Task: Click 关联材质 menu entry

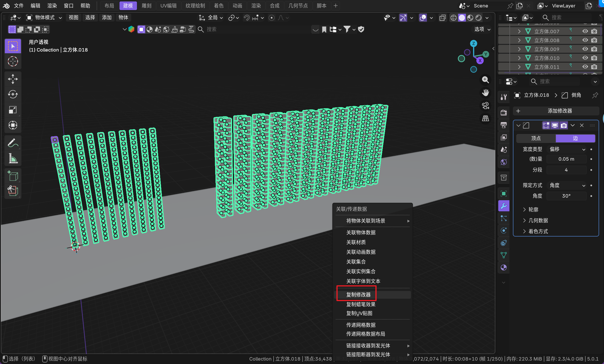Action: click(356, 242)
